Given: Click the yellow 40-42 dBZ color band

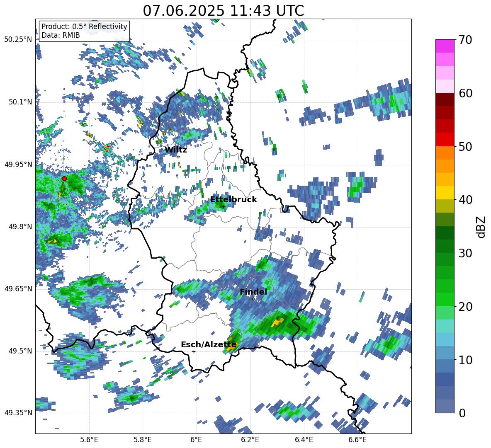Looking at the screenshot, I should pyautogui.click(x=445, y=193).
